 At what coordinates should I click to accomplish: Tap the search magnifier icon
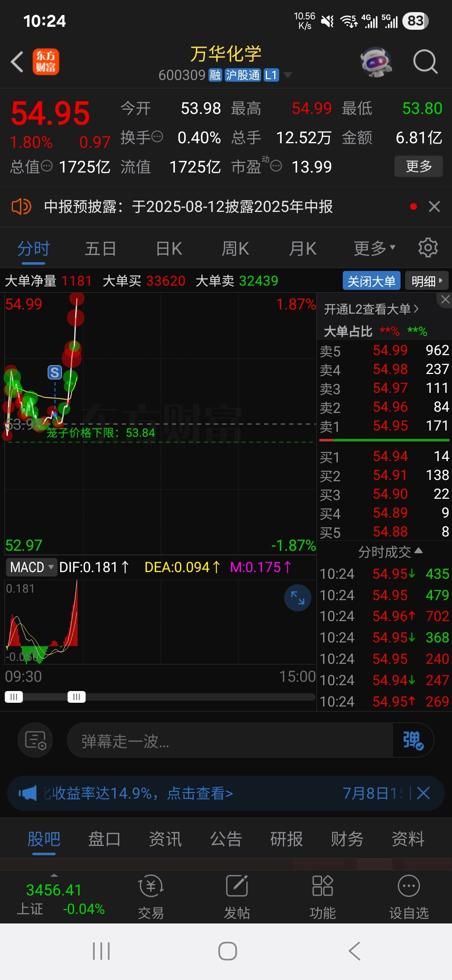click(425, 62)
